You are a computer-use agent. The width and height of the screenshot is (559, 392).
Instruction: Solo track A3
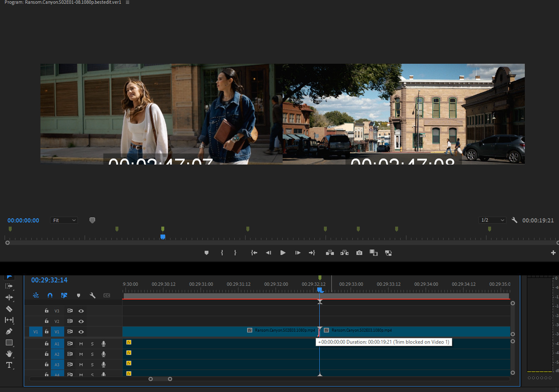tap(92, 365)
